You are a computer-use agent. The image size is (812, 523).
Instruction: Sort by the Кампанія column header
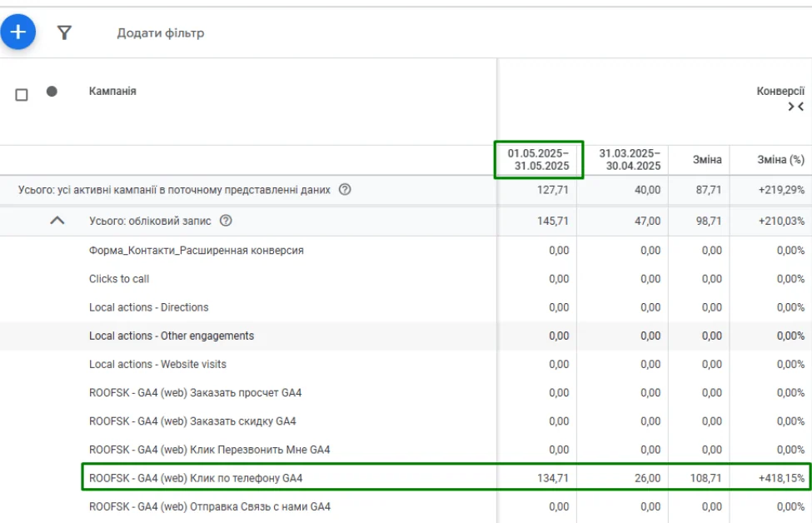112,91
